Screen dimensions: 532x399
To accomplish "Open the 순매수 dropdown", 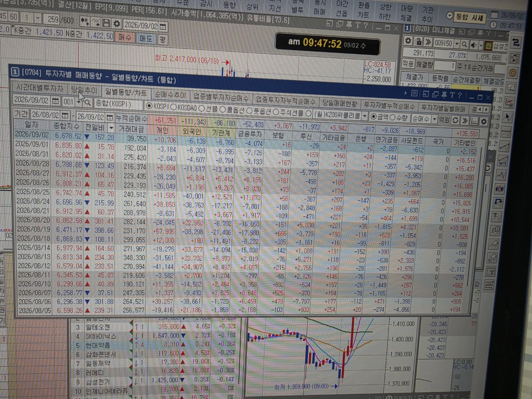I will 434,119.
